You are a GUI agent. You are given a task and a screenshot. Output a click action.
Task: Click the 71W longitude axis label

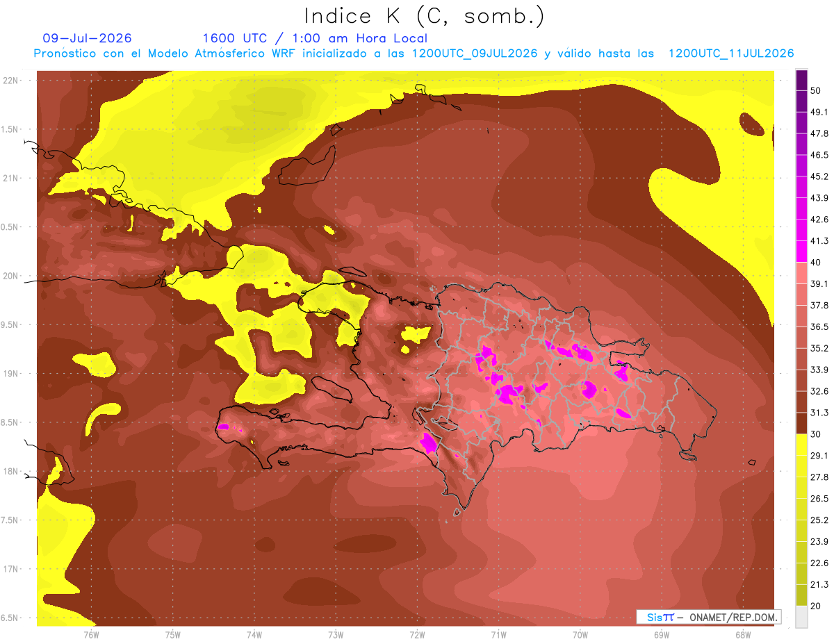pyautogui.click(x=498, y=634)
